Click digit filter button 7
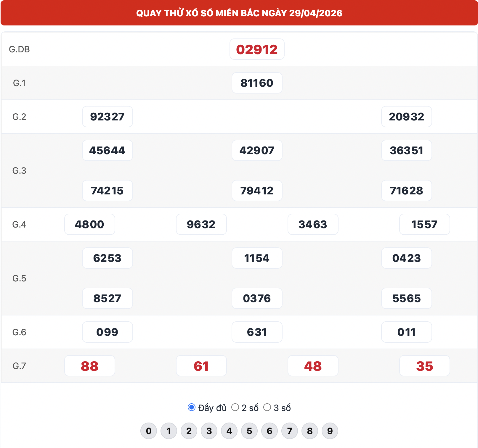The image size is (478, 448). (x=290, y=431)
